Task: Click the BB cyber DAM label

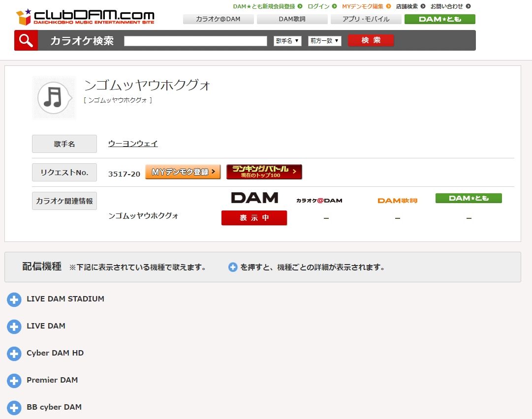Action: (x=54, y=407)
